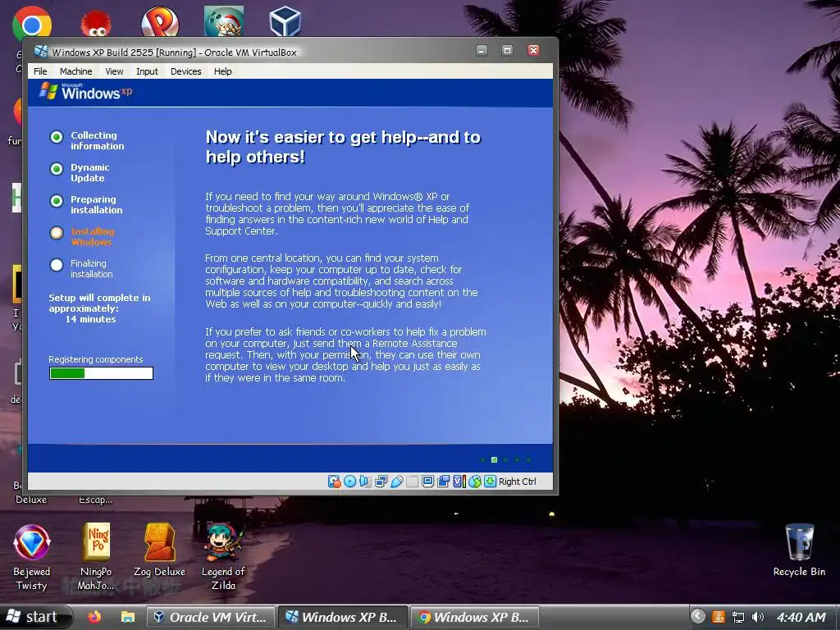Select the Legend of Zilda desktop icon
This screenshot has width=840, height=630.
[223, 557]
